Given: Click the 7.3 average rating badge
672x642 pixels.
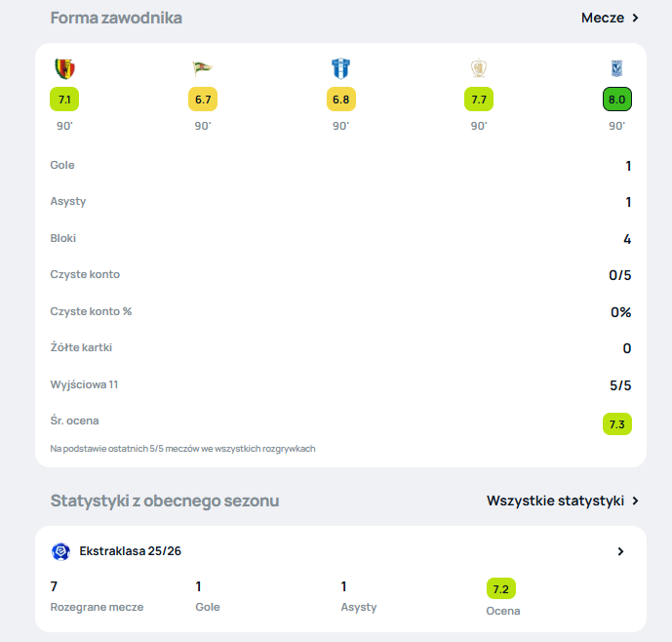Looking at the screenshot, I should [617, 424].
